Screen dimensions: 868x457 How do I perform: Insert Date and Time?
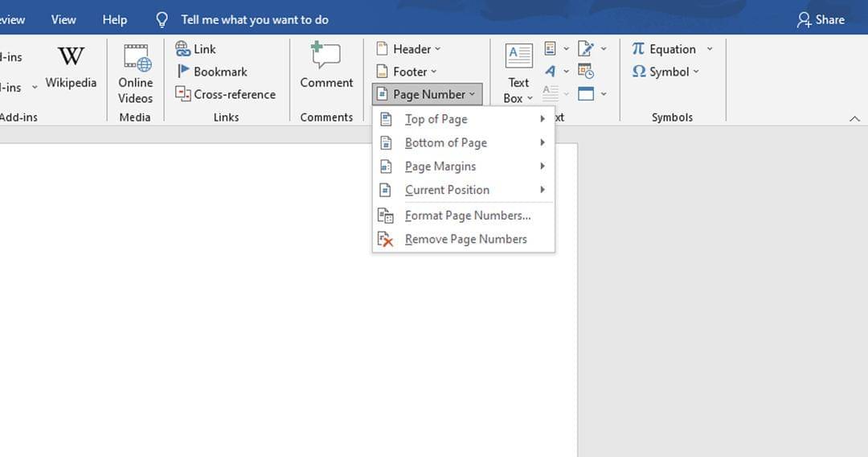(586, 72)
